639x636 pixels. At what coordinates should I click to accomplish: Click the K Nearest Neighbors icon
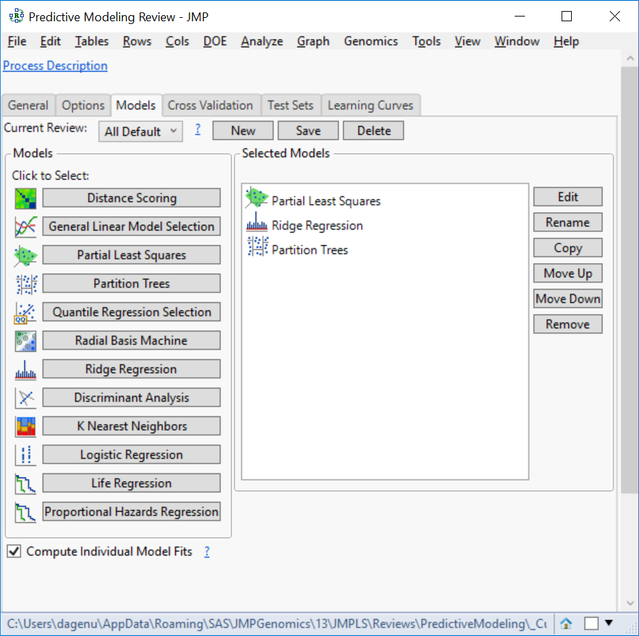pyautogui.click(x=25, y=427)
